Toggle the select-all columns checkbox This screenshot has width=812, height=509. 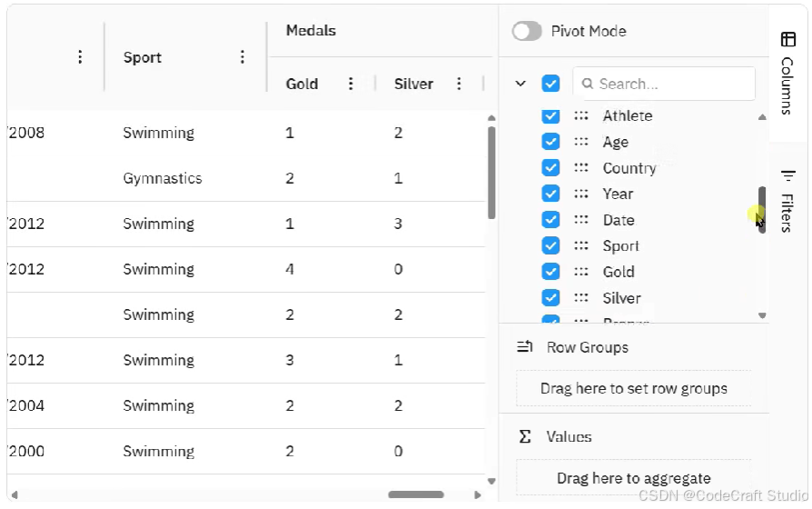(550, 84)
